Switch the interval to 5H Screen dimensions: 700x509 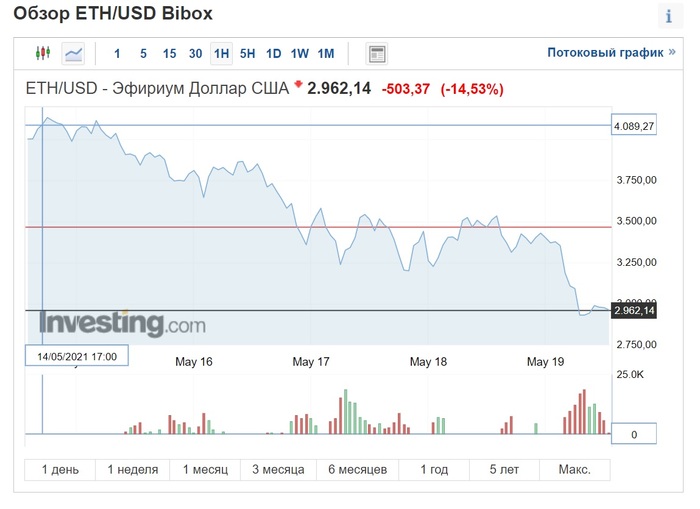coord(247,53)
